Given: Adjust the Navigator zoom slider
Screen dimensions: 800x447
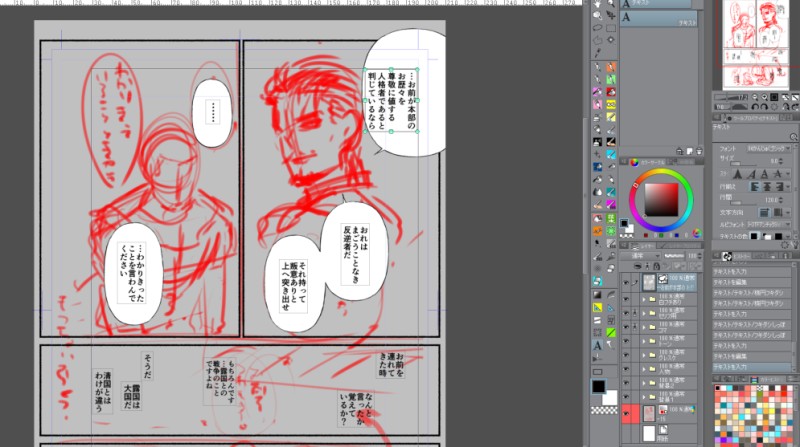Looking at the screenshot, I should tap(731, 97).
